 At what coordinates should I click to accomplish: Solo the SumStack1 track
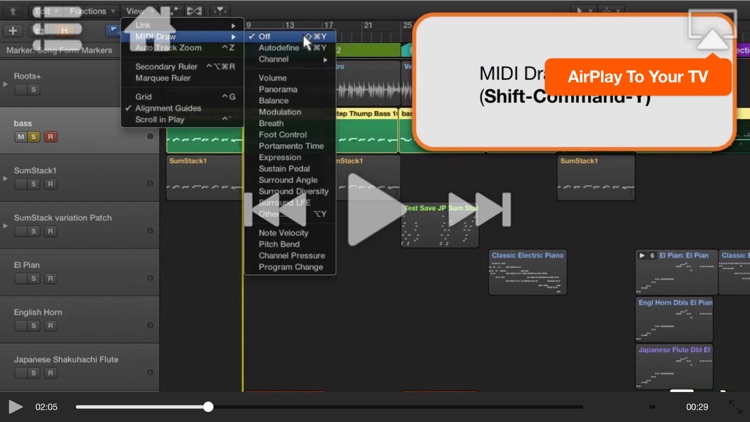33,184
